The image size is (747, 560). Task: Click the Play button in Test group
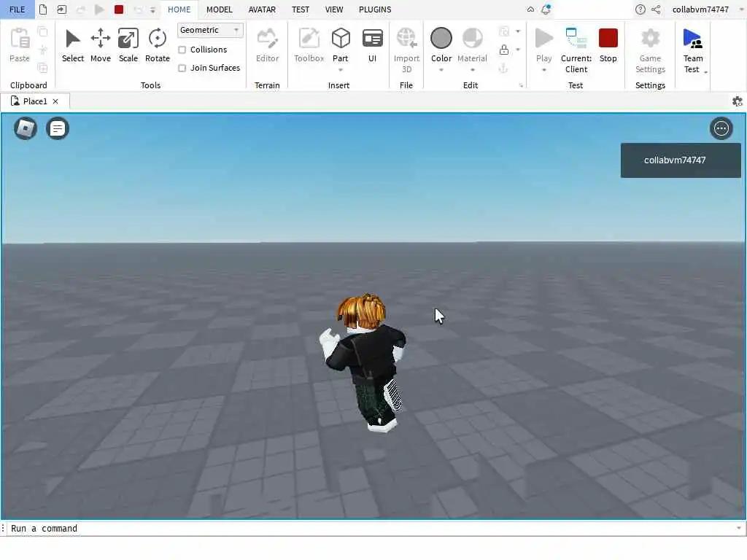(543, 45)
